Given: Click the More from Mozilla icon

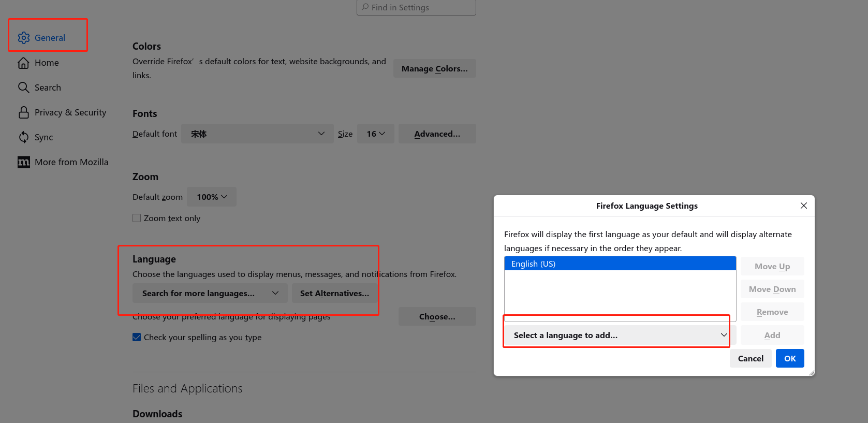Looking at the screenshot, I should pos(24,162).
